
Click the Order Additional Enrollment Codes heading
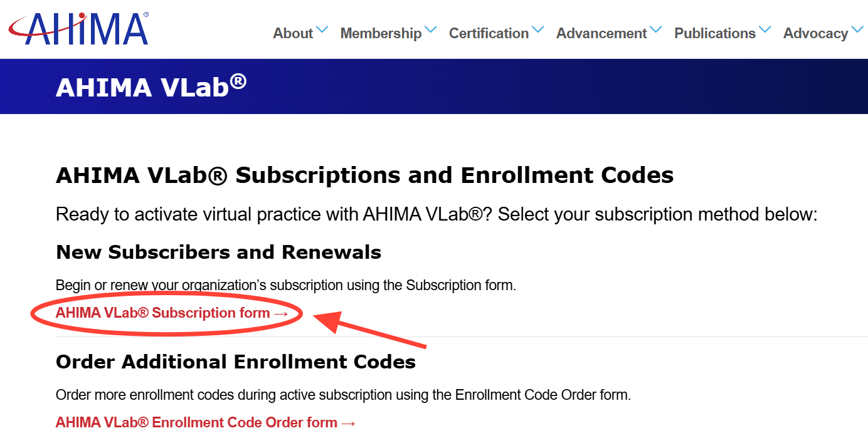[235, 362]
